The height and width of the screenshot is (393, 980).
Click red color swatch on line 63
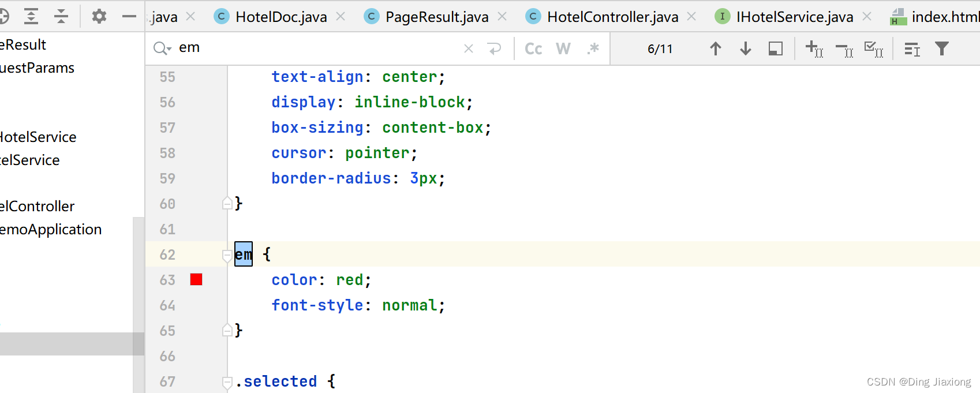coord(196,279)
